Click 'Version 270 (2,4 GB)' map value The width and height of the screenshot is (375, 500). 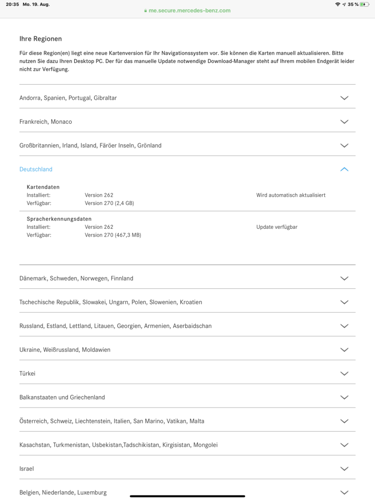coord(109,203)
